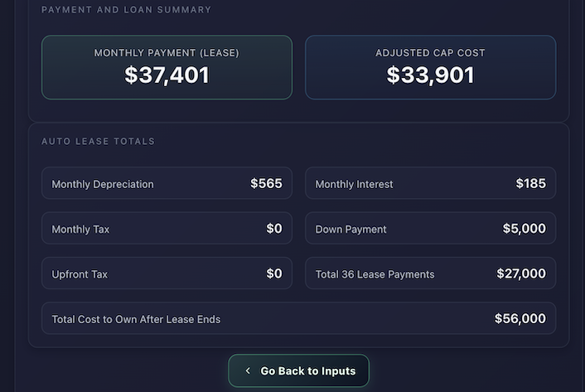
Task: Click the $5,000 down payment value
Action: coord(524,229)
